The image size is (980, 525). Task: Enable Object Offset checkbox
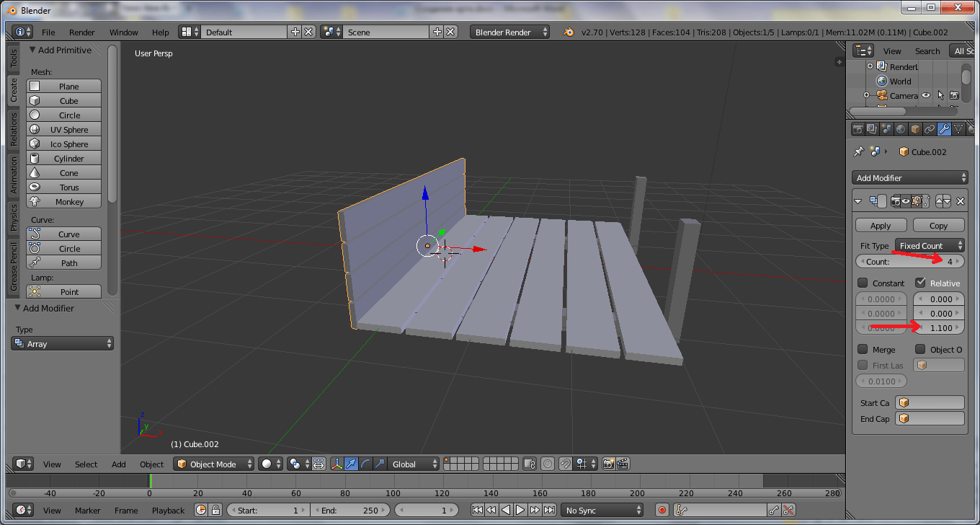920,349
